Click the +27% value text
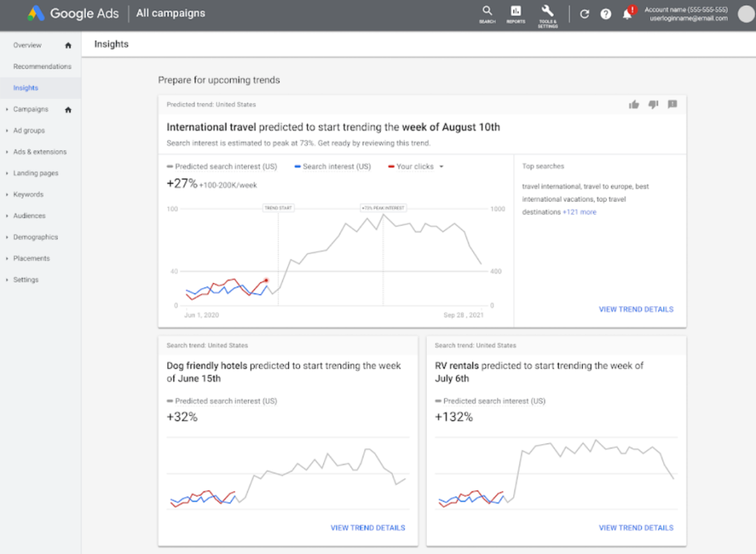Image resolution: width=756 pixels, height=554 pixels. click(x=182, y=184)
